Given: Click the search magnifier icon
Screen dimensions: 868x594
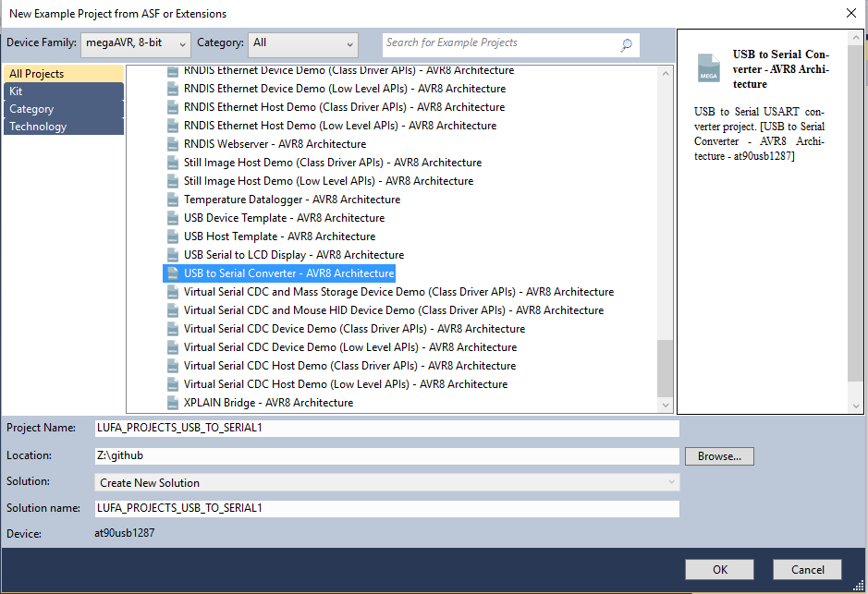Looking at the screenshot, I should (626, 44).
